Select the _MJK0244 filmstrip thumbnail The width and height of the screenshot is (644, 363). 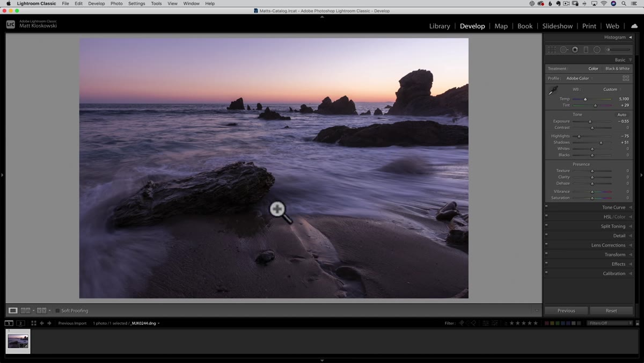pos(18,341)
